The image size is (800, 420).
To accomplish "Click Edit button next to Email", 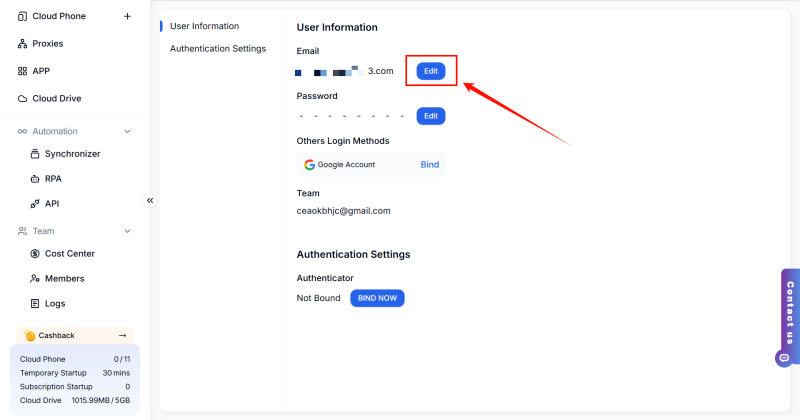I will tap(431, 71).
